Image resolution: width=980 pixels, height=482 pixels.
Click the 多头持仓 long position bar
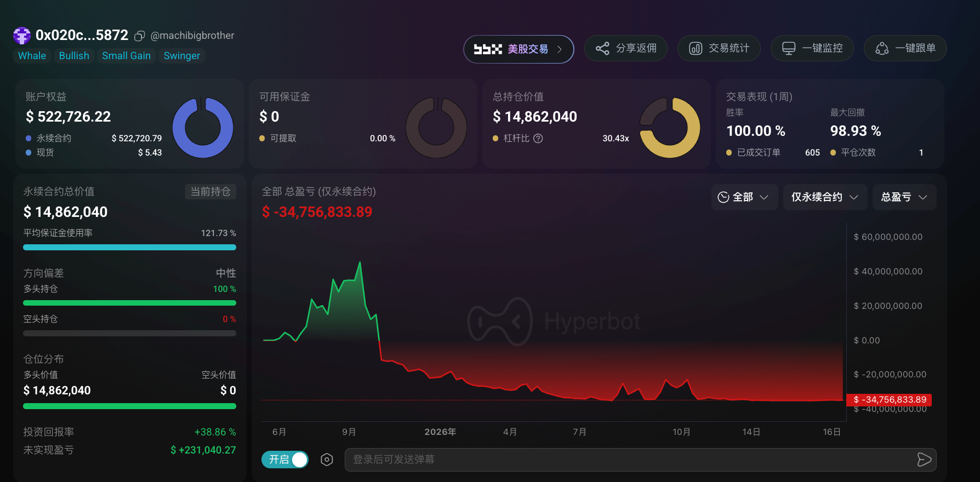click(x=129, y=303)
